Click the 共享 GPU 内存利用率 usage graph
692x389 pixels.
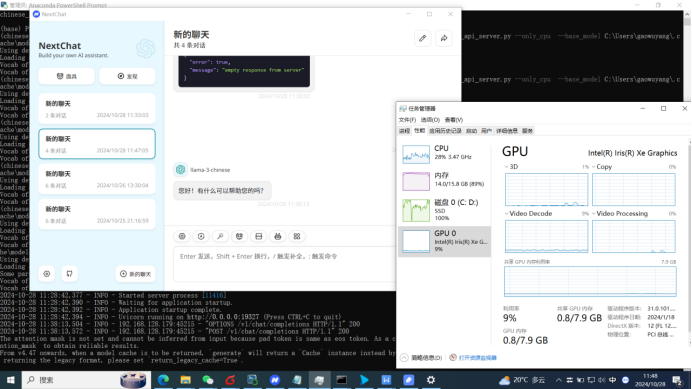(590, 282)
